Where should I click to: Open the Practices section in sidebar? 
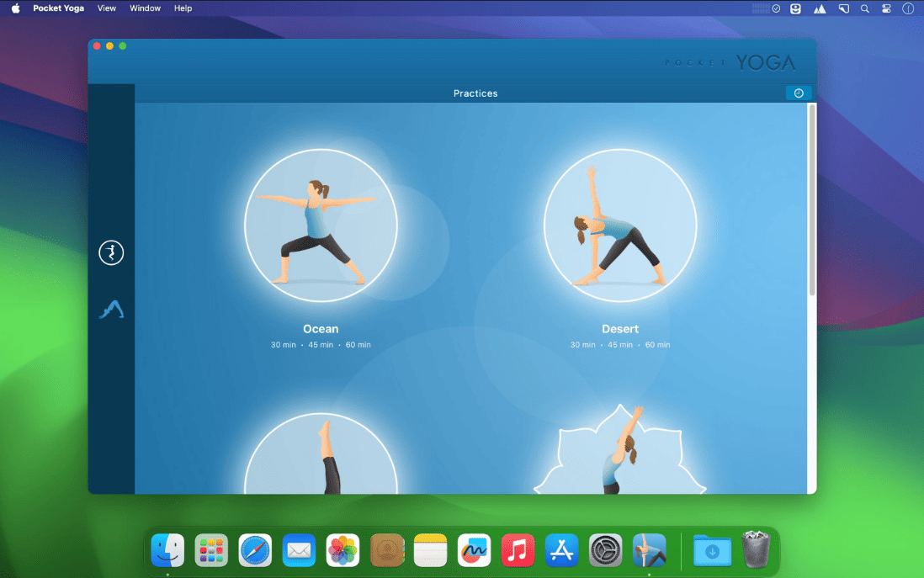click(x=111, y=252)
